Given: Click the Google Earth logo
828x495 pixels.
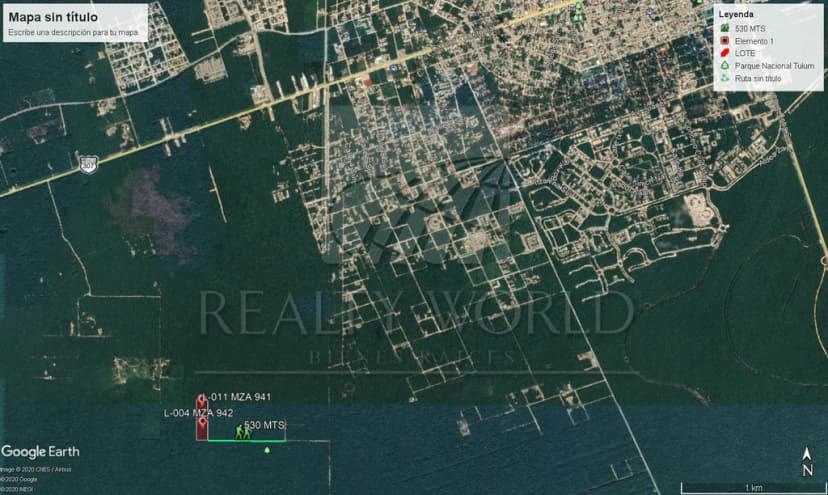Looking at the screenshot, I should (x=39, y=452).
